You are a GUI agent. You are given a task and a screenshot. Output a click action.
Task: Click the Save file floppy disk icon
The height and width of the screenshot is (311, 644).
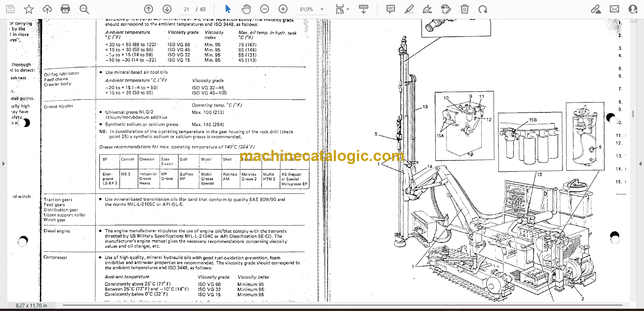[x=10, y=9]
